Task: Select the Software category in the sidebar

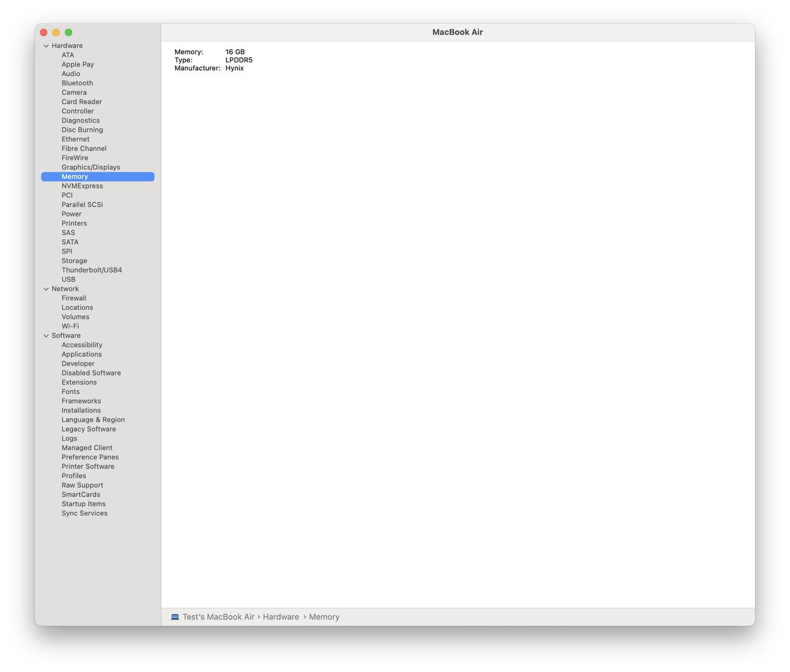Action: pos(66,335)
